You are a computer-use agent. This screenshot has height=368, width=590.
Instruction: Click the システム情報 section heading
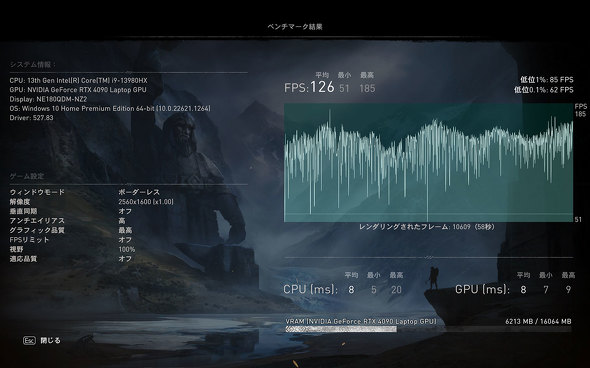click(x=32, y=65)
